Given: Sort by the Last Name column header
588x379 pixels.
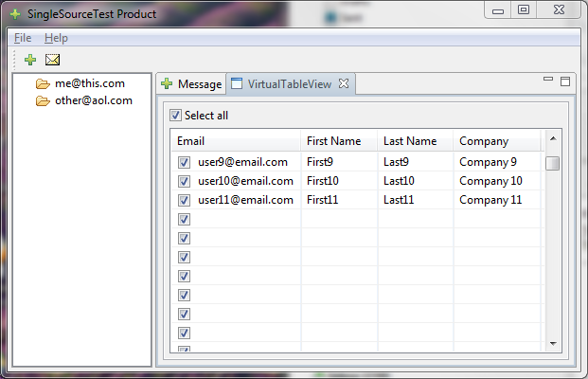Looking at the screenshot, I should (x=415, y=141).
